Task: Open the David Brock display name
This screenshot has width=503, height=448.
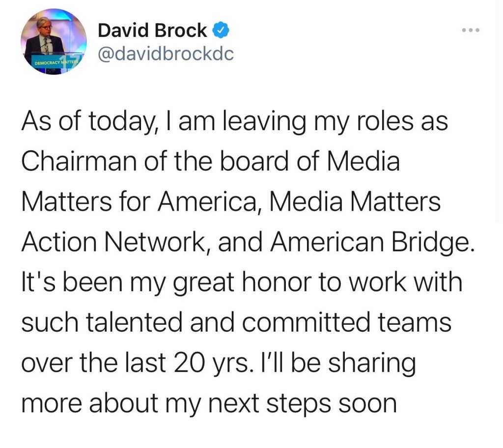Action: click(x=152, y=31)
